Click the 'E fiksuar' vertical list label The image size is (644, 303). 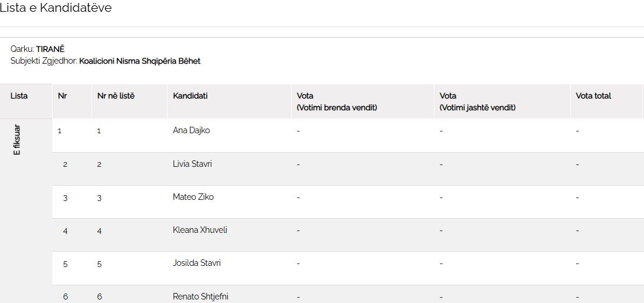[x=17, y=140]
